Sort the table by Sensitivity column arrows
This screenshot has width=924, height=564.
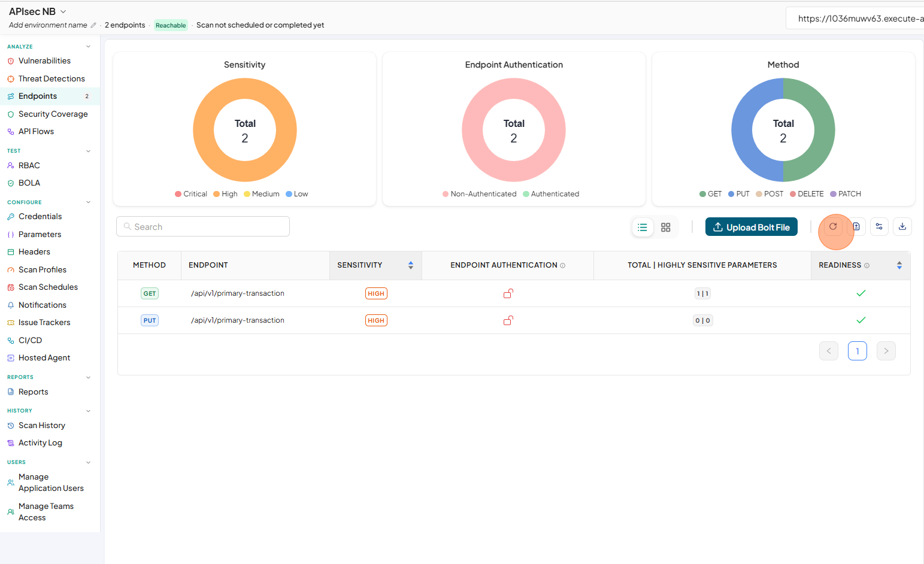(x=411, y=265)
